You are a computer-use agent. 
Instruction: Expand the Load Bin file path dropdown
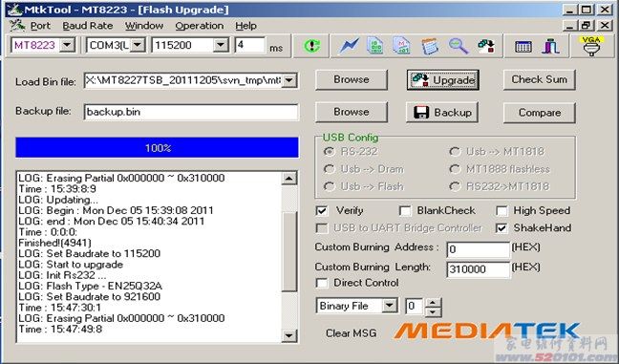click(x=289, y=80)
